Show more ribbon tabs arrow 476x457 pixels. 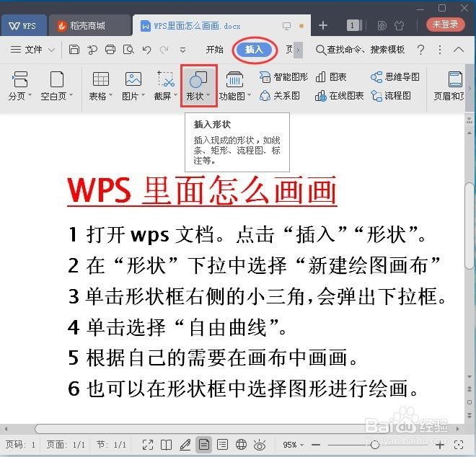[x=298, y=50]
